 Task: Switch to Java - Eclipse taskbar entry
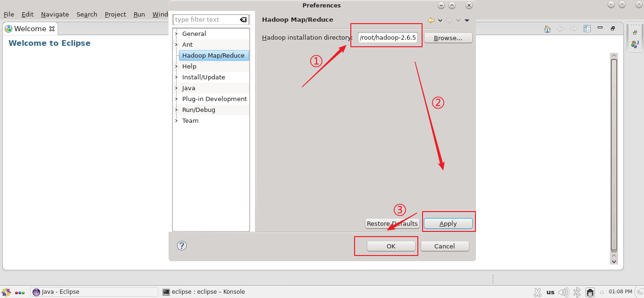coord(94,292)
